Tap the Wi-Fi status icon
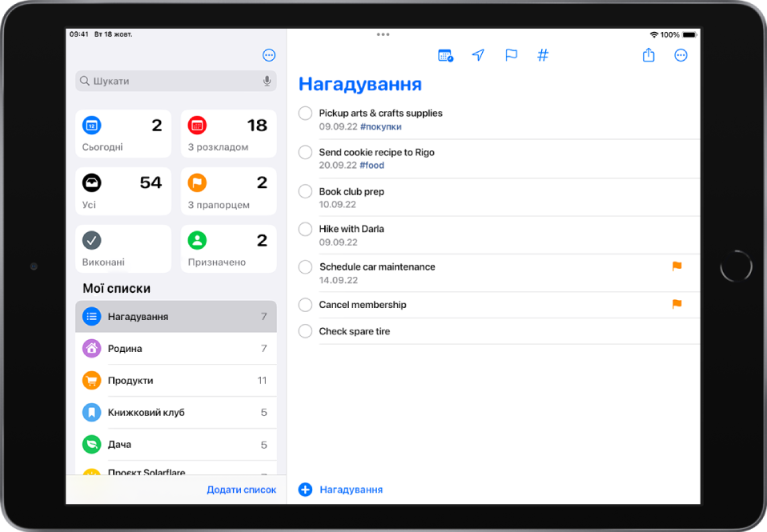The image size is (767, 532). point(654,34)
